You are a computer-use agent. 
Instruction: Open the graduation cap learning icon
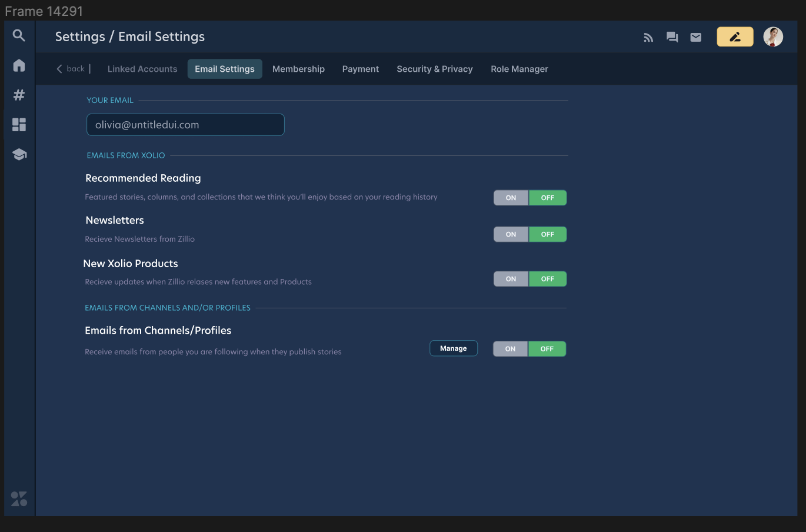(19, 154)
